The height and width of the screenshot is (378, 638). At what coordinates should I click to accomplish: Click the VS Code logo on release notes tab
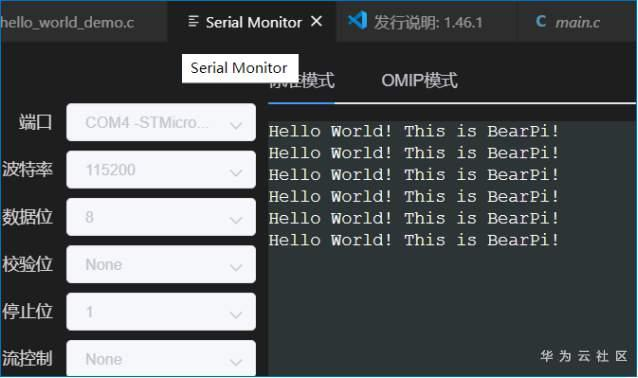(358, 20)
